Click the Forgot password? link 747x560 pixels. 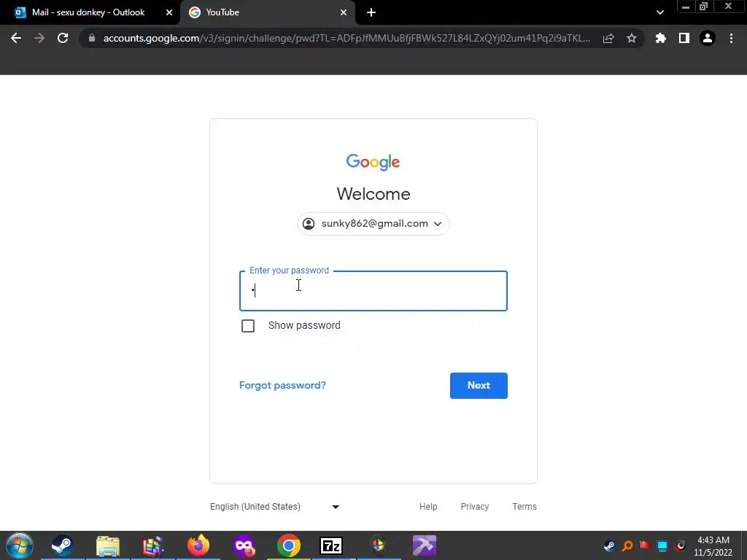tap(282, 385)
